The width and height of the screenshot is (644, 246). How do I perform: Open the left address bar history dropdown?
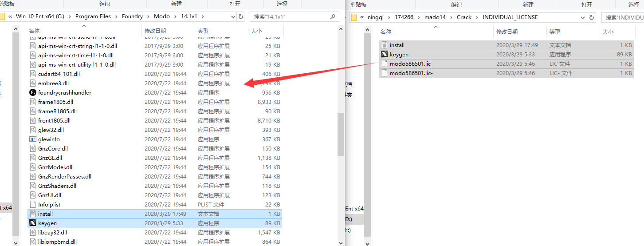tap(233, 16)
